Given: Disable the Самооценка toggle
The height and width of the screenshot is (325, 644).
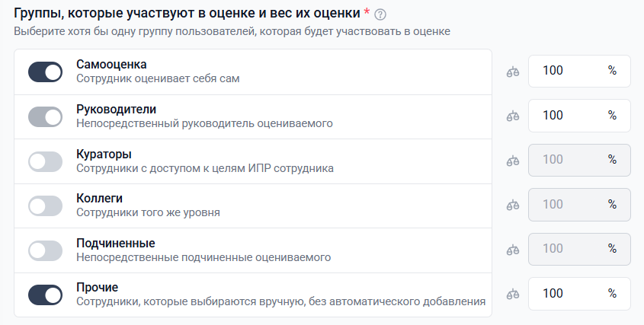Looking at the screenshot, I should coord(45,72).
